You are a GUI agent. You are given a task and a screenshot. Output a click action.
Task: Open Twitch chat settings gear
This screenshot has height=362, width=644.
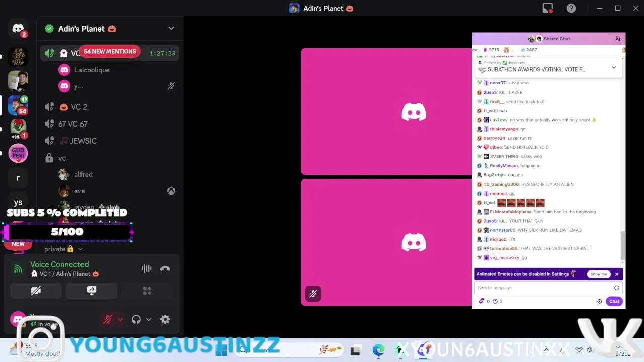[600, 301]
